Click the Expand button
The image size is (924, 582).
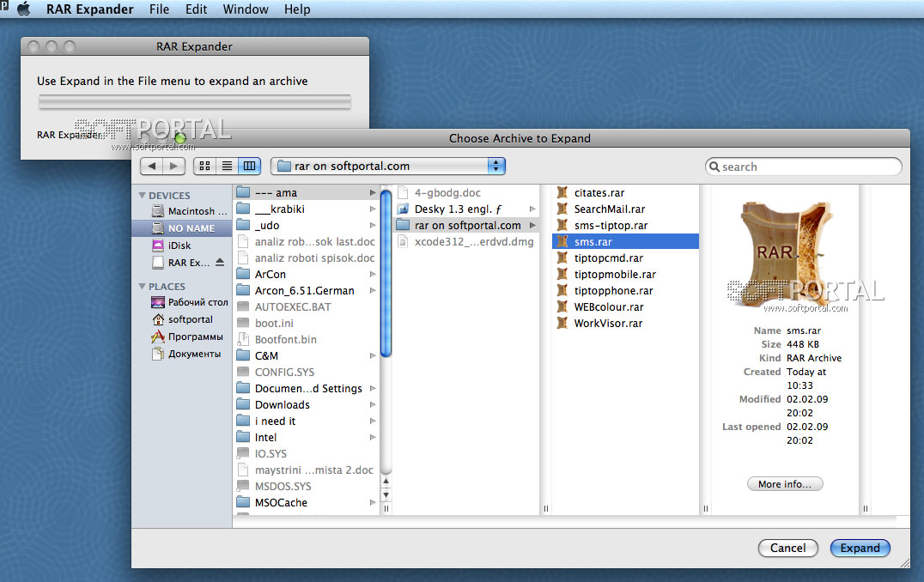coord(860,548)
